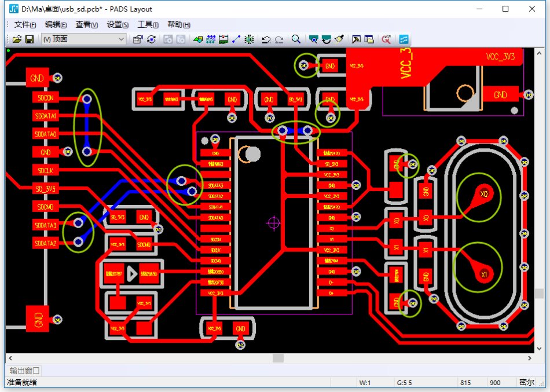
Task: Select the crystal X0 through-hole pad
Action: pyautogui.click(x=484, y=194)
